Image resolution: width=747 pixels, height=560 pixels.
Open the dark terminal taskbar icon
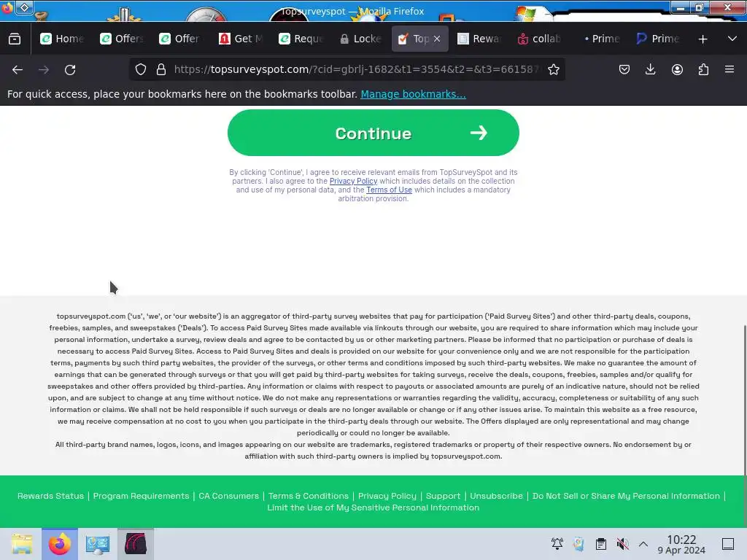pos(136,544)
